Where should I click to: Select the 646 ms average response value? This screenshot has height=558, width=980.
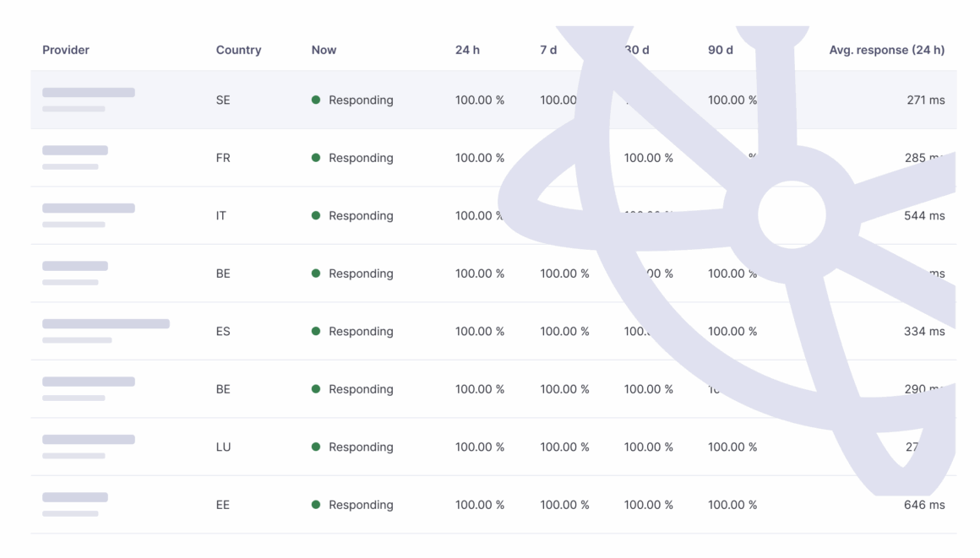point(924,505)
